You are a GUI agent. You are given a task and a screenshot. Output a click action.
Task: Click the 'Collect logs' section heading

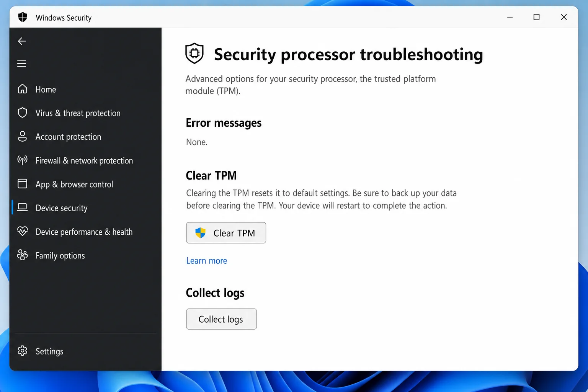[215, 293]
